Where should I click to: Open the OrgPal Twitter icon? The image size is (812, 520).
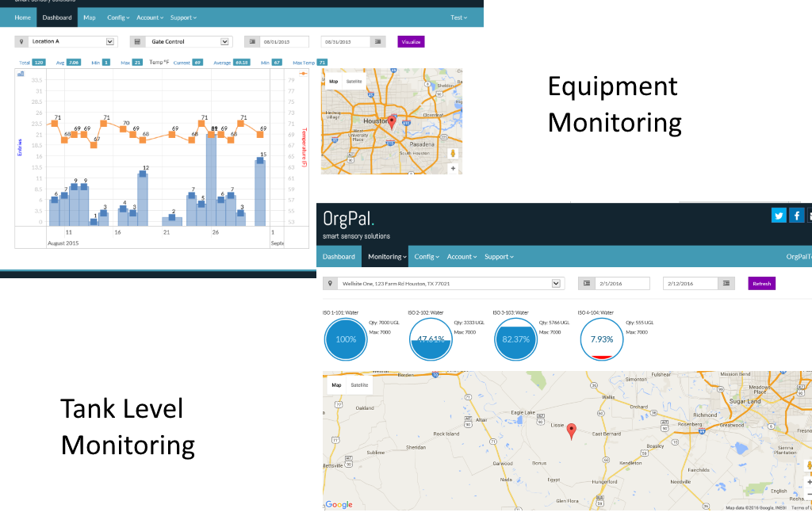tap(779, 215)
